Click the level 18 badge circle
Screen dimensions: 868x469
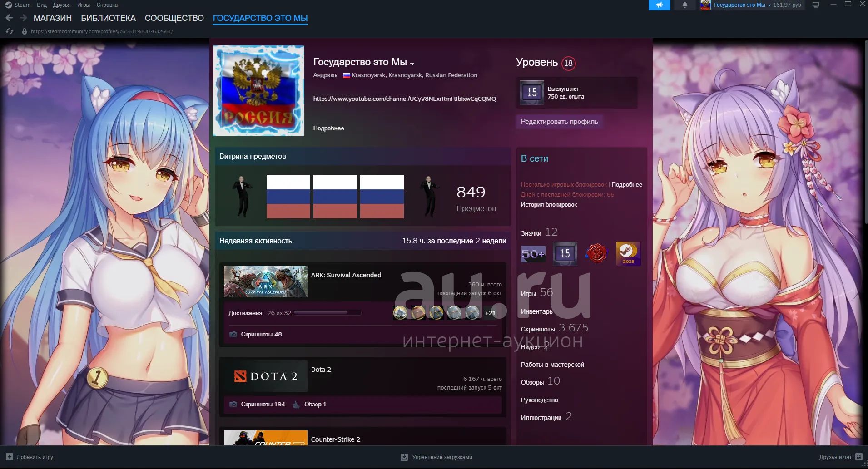point(568,63)
